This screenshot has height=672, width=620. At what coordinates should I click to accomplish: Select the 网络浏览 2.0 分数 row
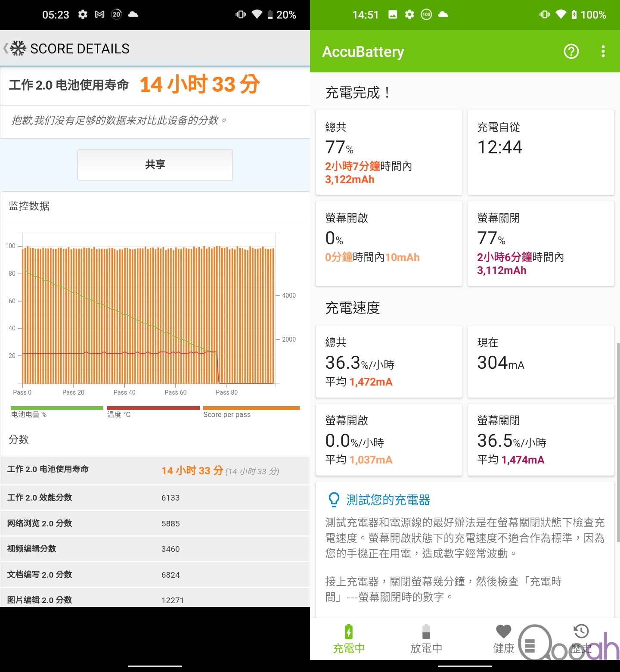[155, 523]
